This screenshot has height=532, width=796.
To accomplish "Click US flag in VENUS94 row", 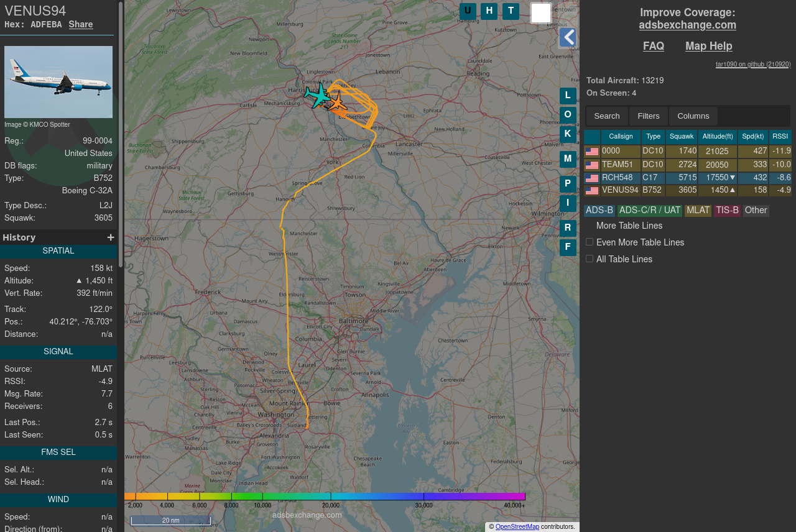I will point(592,191).
